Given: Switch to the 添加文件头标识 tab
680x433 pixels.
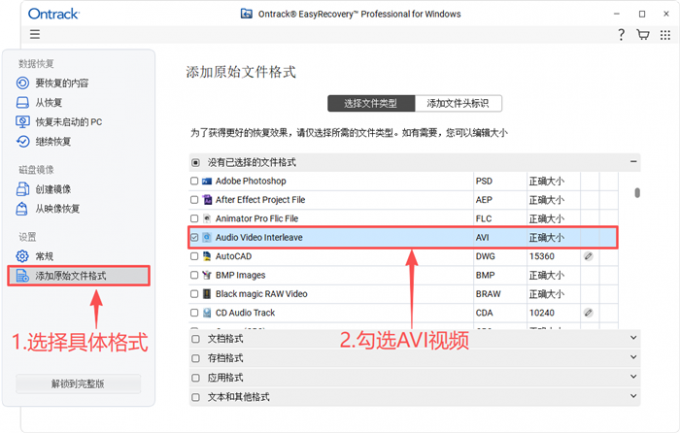Looking at the screenshot, I should [x=458, y=103].
